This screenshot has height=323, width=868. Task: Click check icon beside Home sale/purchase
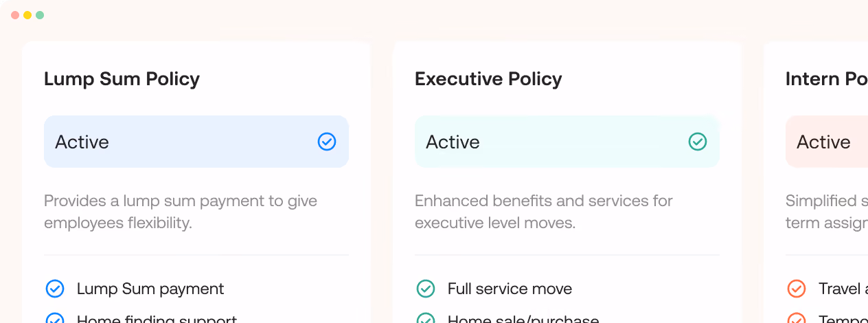(x=426, y=318)
